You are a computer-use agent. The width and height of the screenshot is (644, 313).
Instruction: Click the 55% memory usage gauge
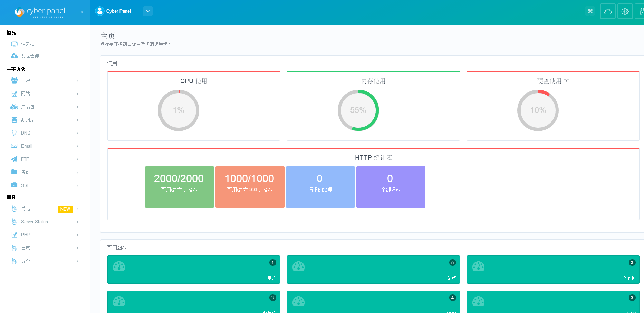click(358, 110)
